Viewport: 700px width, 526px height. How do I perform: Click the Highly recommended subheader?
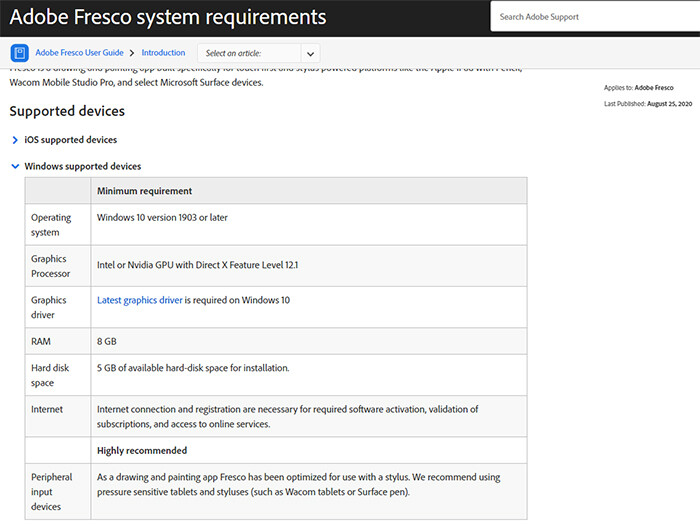[x=142, y=451]
